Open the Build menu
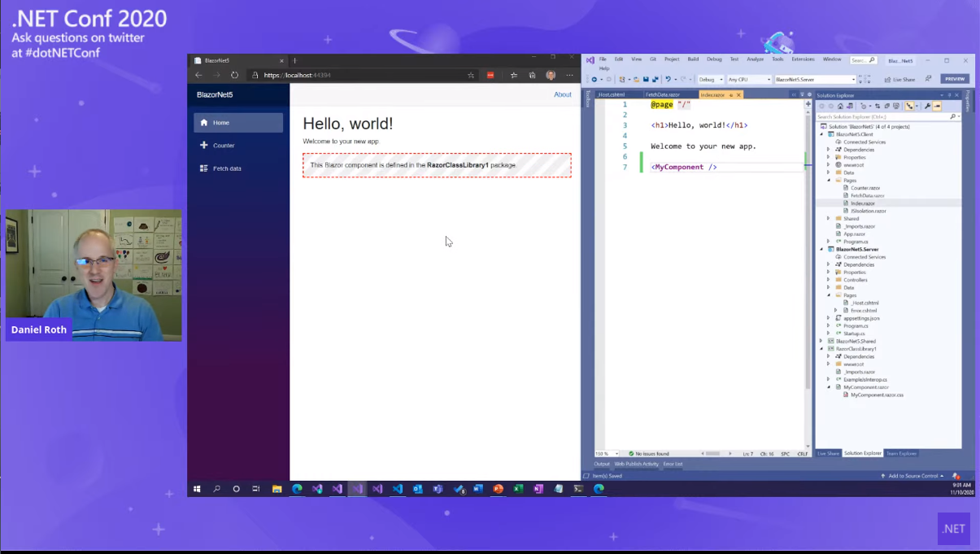This screenshot has width=980, height=554. tap(693, 59)
